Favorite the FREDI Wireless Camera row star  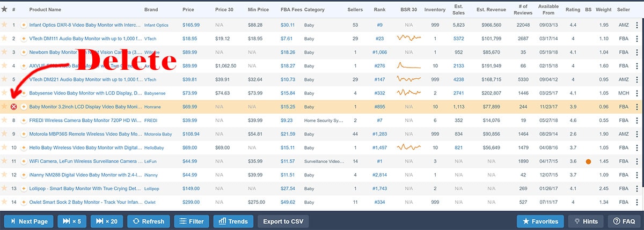coord(5,120)
